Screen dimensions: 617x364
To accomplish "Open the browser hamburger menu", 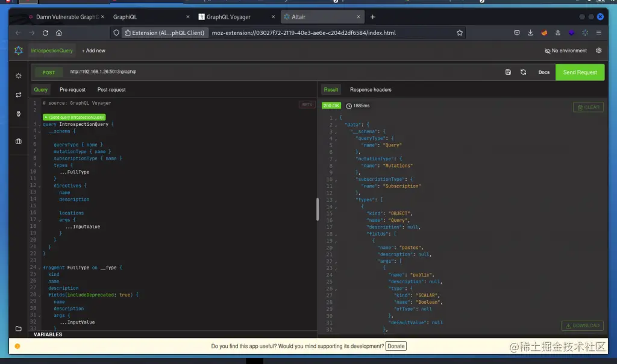I will [x=598, y=33].
